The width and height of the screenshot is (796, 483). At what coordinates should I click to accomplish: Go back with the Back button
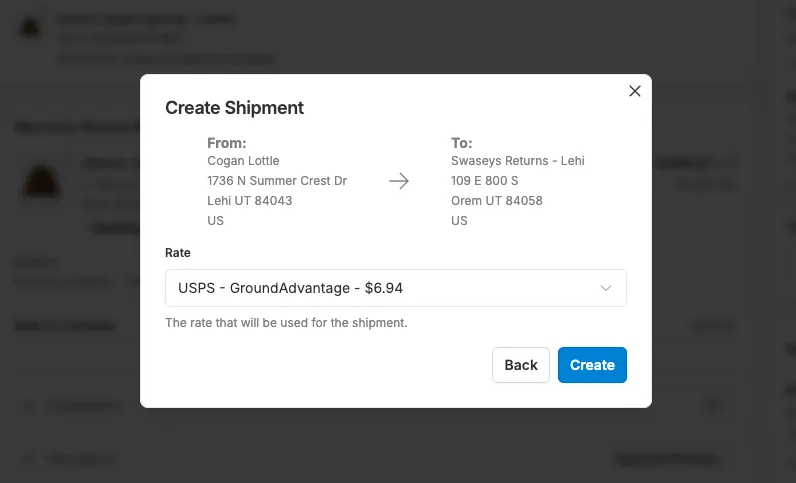(521, 365)
